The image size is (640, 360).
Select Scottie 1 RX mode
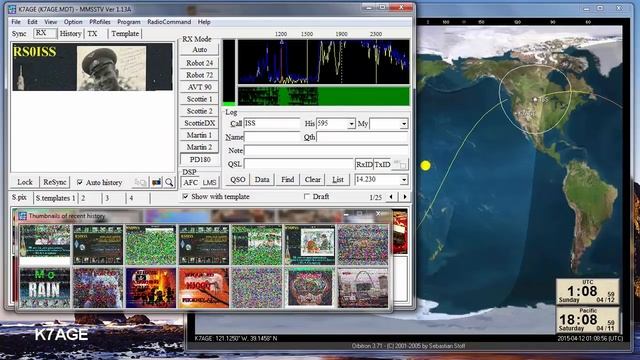[x=199, y=99]
